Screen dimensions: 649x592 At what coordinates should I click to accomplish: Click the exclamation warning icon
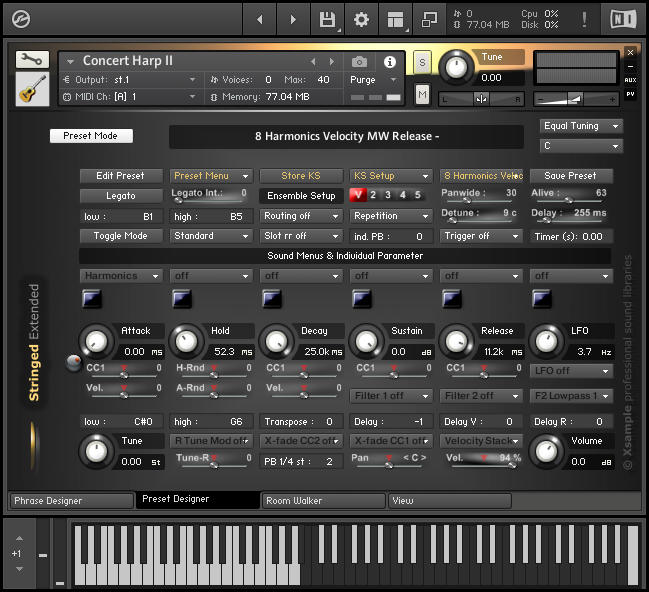[584, 19]
